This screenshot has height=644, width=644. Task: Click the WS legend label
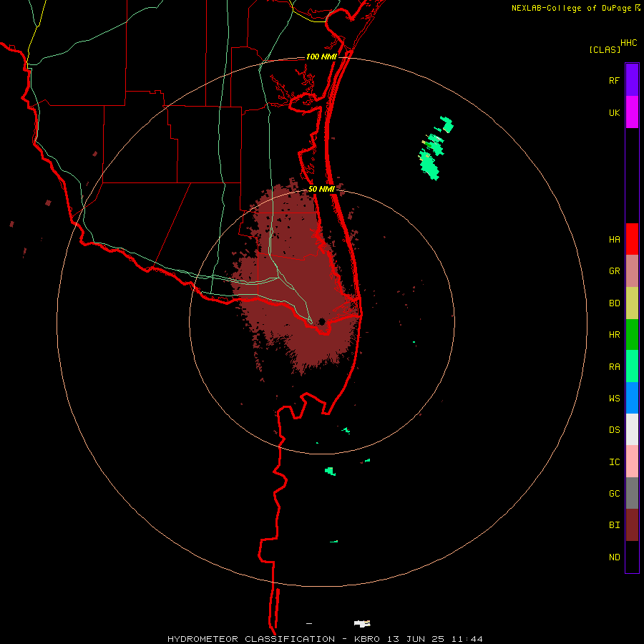614,399
